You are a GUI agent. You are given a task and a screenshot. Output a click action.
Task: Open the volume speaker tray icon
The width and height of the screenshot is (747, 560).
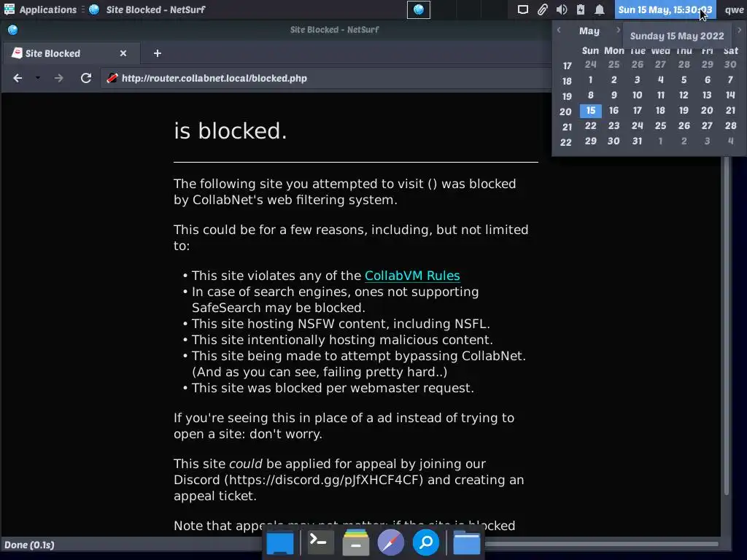coord(562,9)
